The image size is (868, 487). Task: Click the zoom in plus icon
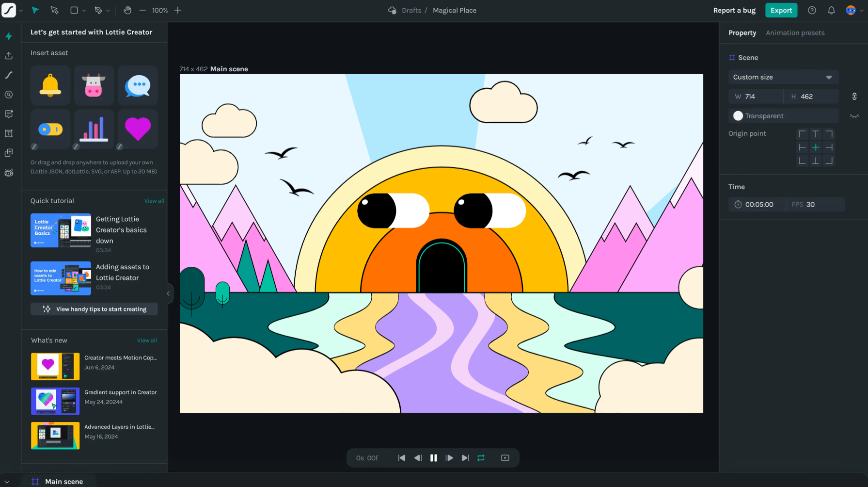[178, 10]
